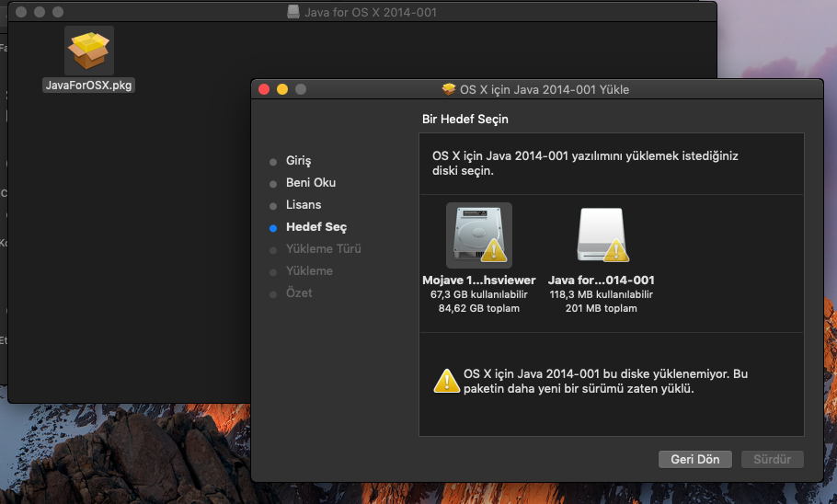Click the Bir Hedef Seçin heading

pos(464,120)
